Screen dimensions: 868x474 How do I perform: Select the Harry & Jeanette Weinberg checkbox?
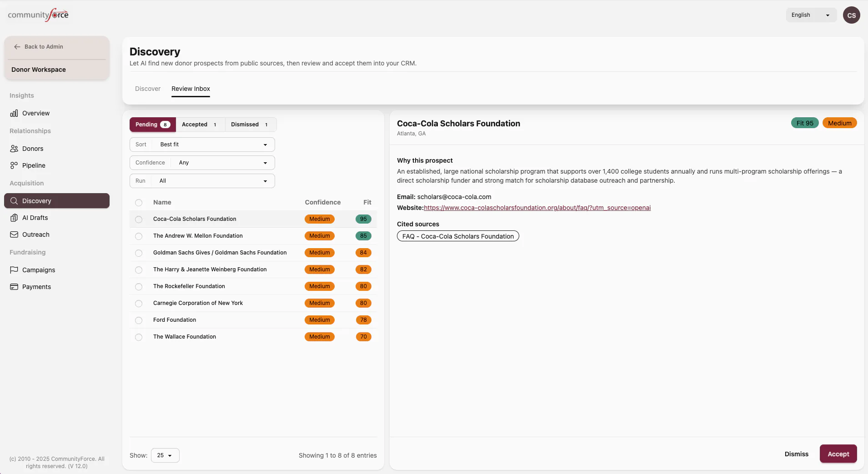(139, 270)
